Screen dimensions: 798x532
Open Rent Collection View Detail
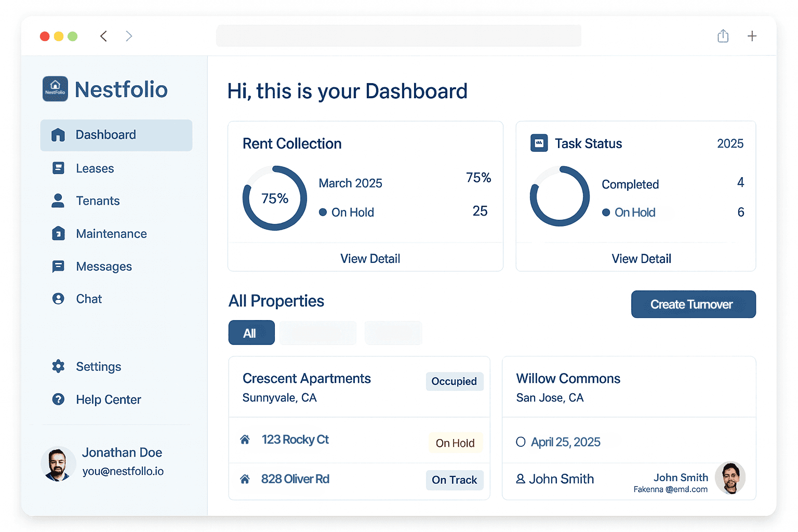370,258
